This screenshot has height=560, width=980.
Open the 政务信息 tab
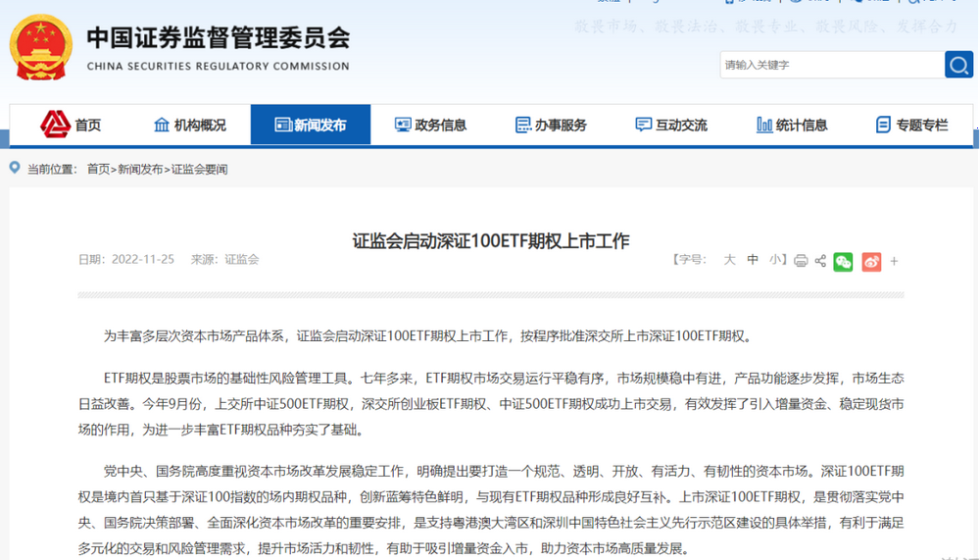(430, 125)
